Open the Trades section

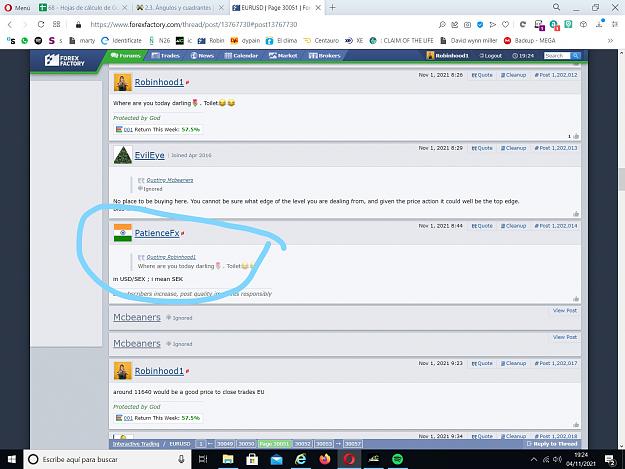[166, 56]
